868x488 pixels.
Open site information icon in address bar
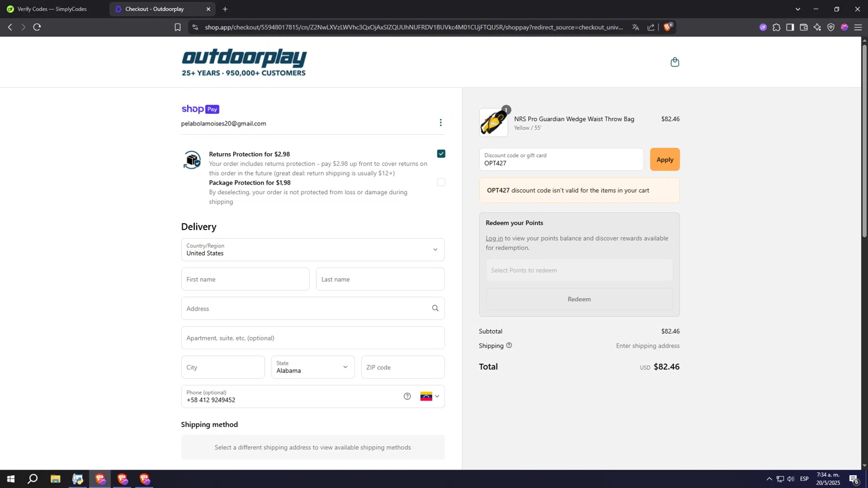click(x=195, y=27)
